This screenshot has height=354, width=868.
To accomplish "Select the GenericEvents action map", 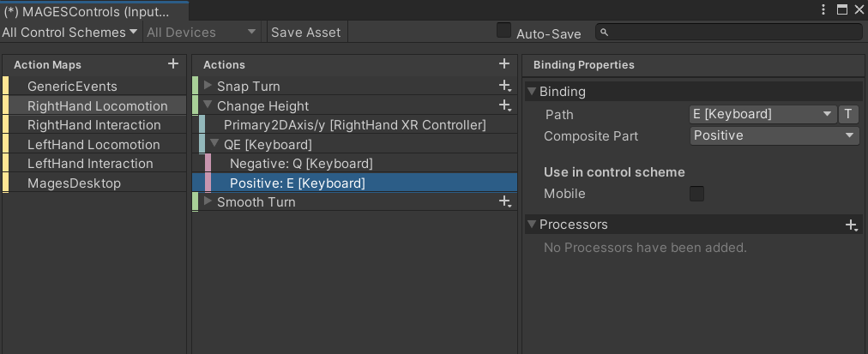I will (72, 87).
